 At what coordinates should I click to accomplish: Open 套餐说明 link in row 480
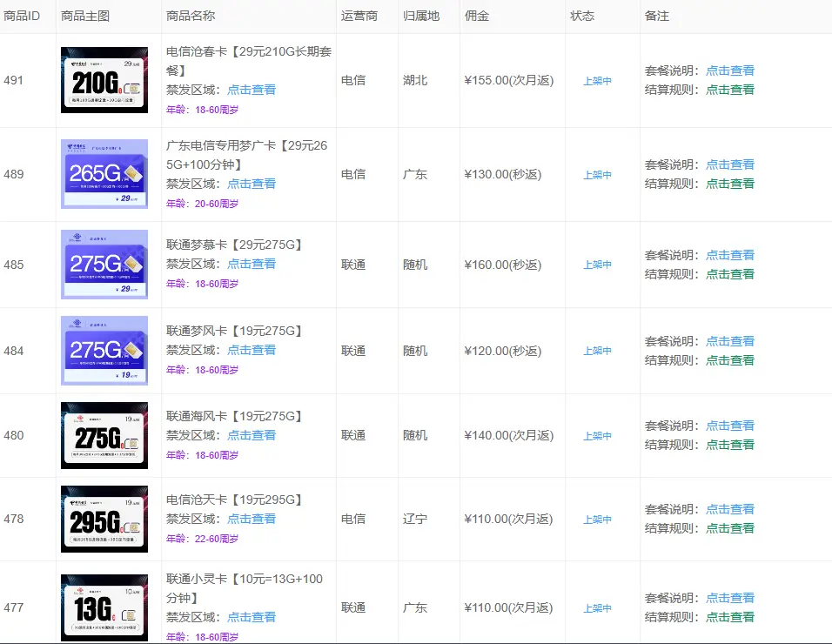tap(730, 426)
